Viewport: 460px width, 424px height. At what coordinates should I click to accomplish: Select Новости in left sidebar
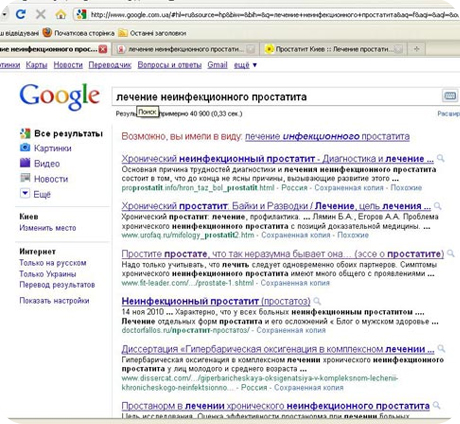tap(51, 179)
